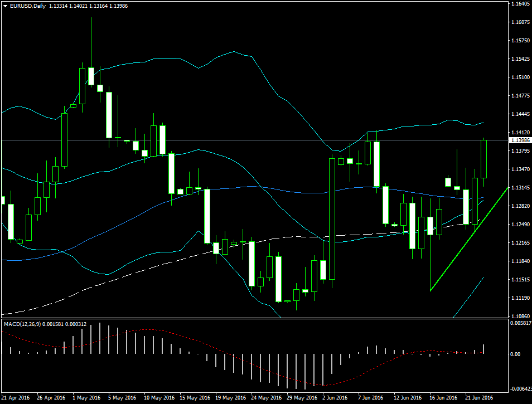This screenshot has width=532, height=404.
Task: Click the 21 Jun 2016 date label
Action: [479, 398]
